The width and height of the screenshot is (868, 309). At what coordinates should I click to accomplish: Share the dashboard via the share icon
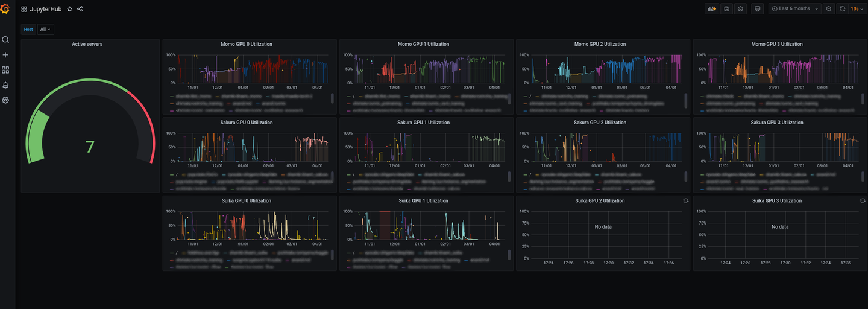click(x=80, y=9)
